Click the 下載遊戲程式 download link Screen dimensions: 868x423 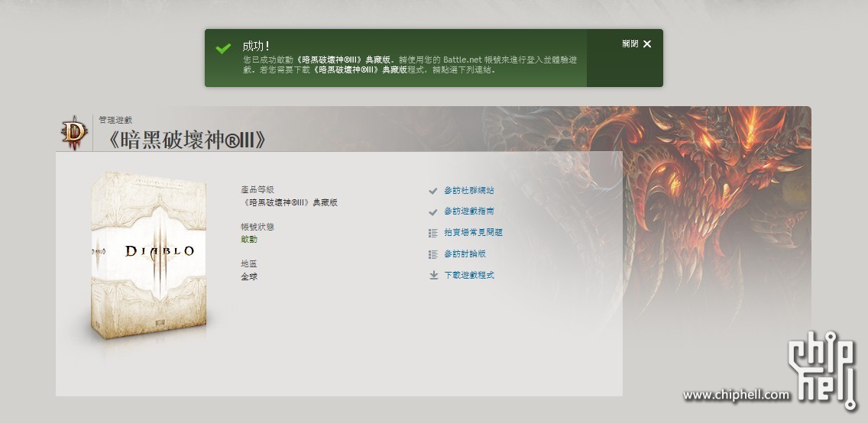(x=469, y=275)
